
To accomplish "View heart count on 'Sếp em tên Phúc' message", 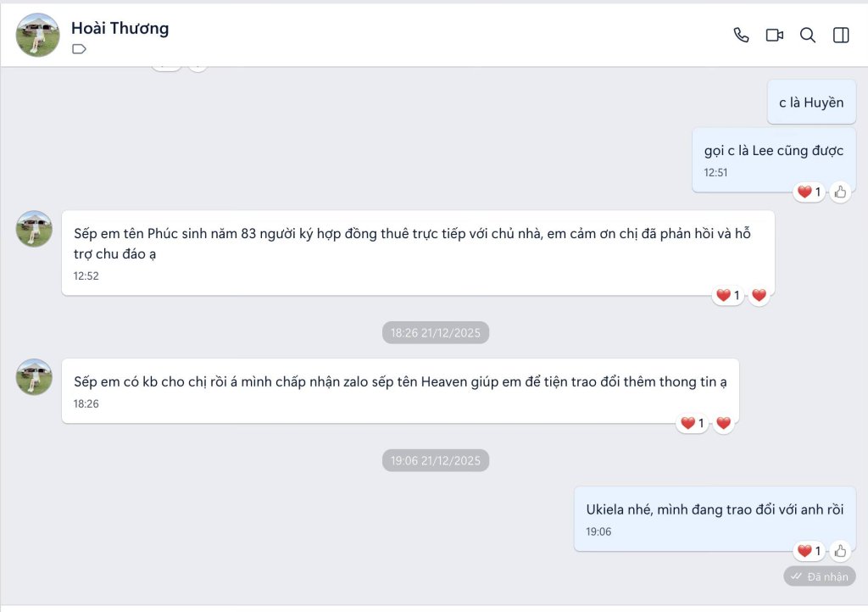I will [x=728, y=296].
